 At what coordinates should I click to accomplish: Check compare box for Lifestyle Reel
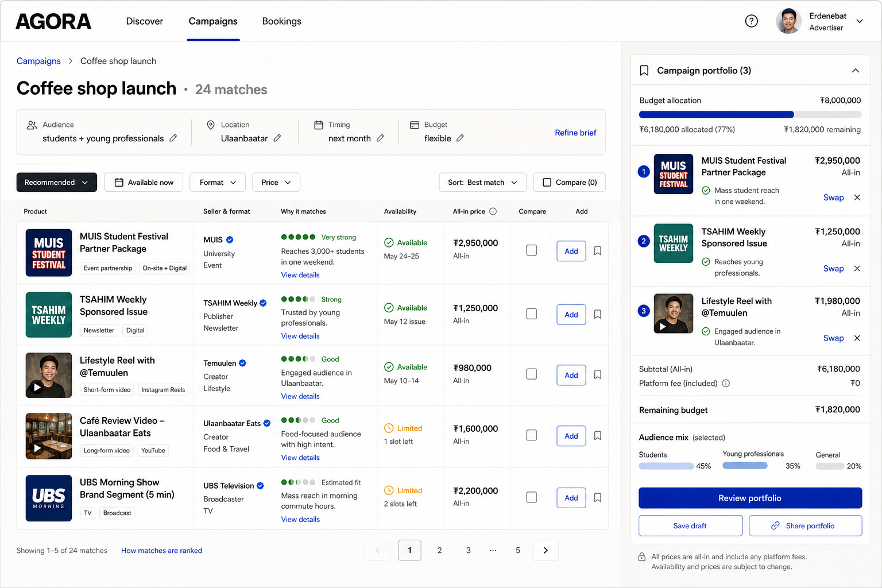pos(532,374)
